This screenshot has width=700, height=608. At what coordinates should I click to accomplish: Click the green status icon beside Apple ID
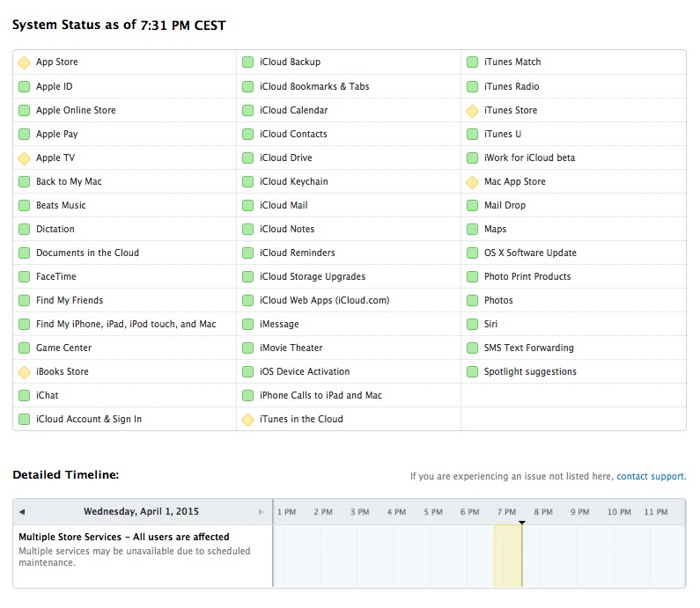(x=24, y=86)
